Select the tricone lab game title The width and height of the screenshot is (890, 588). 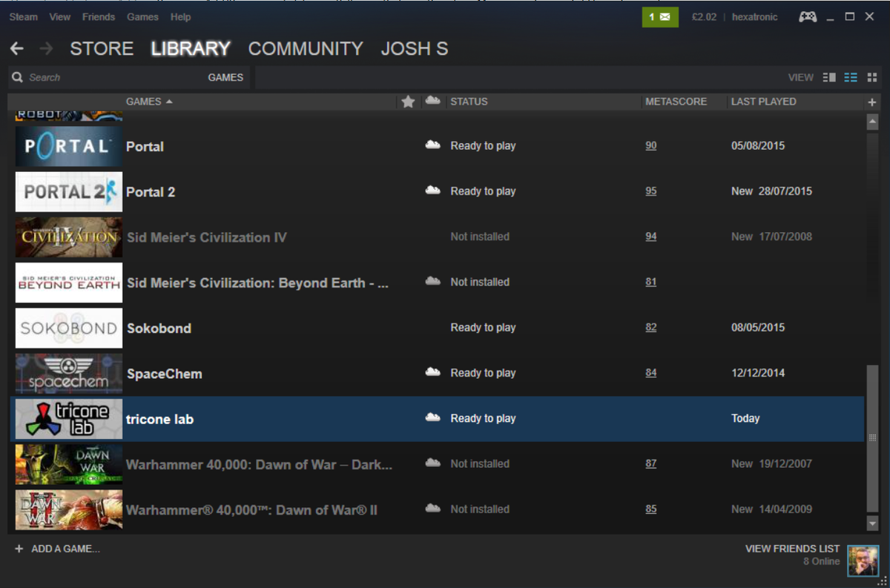pos(159,419)
